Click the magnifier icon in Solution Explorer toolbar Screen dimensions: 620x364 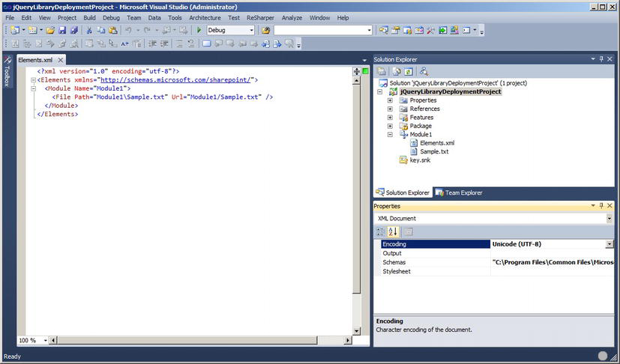pyautogui.click(x=424, y=72)
